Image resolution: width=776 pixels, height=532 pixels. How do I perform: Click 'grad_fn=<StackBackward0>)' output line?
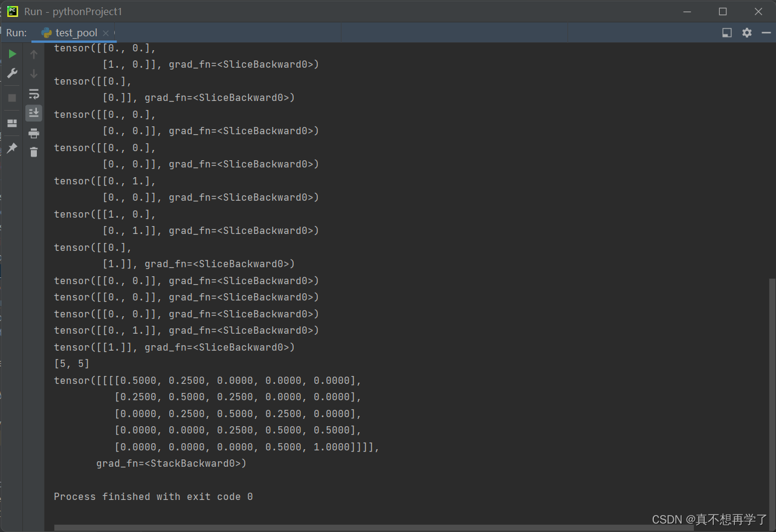tap(172, 464)
